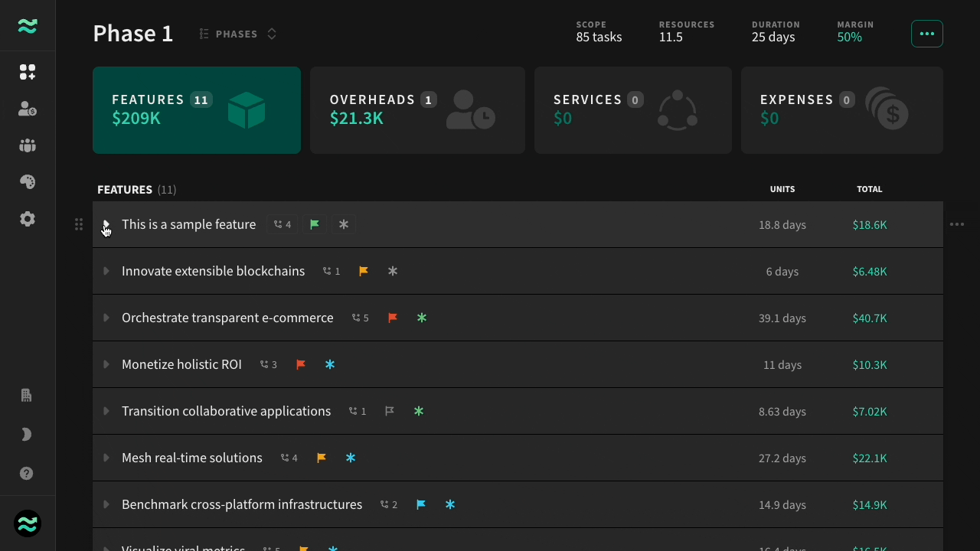Viewport: 980px width, 551px height.
Task: Switch to the Overheads tab
Action: coord(417,110)
